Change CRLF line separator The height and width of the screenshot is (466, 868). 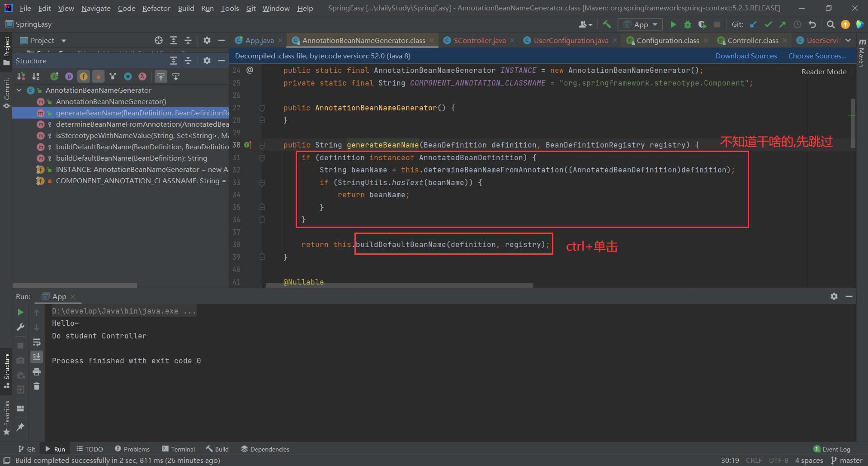point(754,461)
